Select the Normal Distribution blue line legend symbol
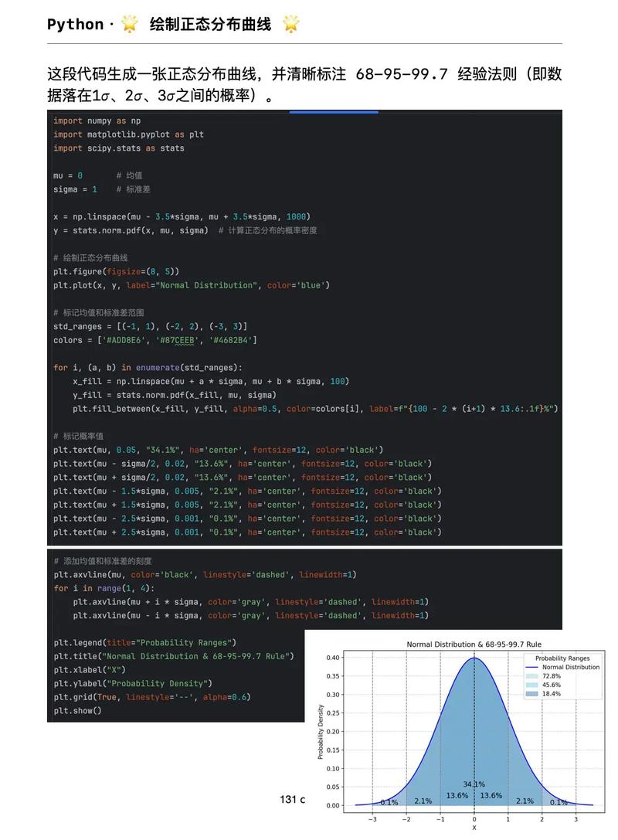618x840 pixels. [x=531, y=667]
